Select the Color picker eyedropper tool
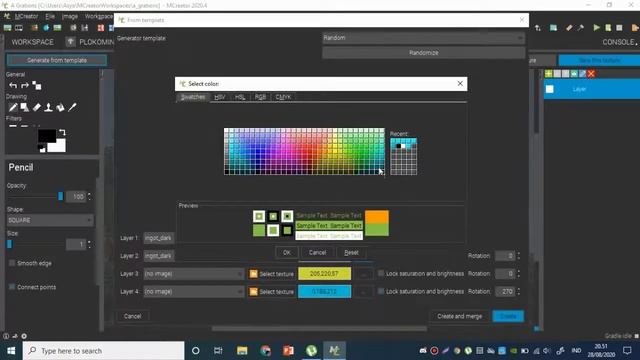The width and height of the screenshot is (640, 360). [x=72, y=107]
